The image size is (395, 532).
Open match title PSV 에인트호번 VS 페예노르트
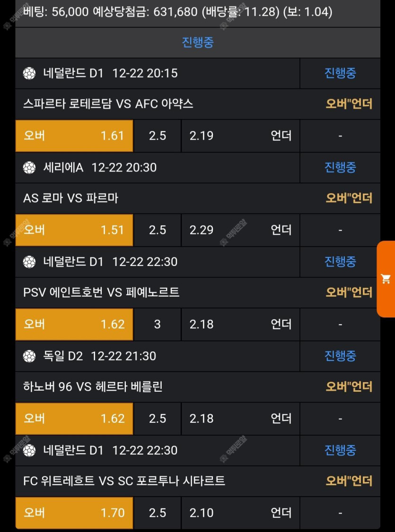tap(101, 292)
